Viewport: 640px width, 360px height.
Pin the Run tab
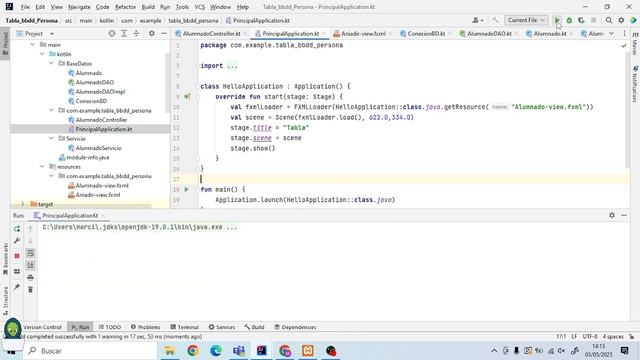[x=17, y=287]
